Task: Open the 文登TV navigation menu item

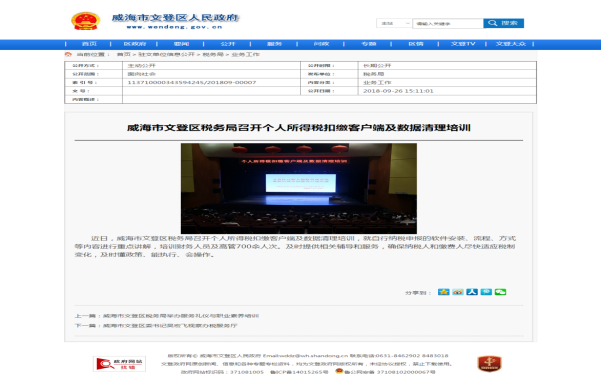Action: [463, 44]
